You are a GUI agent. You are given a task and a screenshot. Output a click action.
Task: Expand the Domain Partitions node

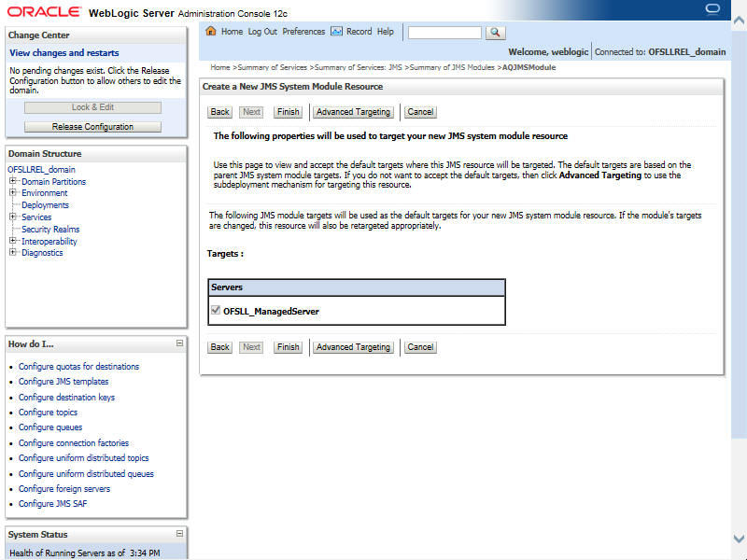(x=13, y=181)
